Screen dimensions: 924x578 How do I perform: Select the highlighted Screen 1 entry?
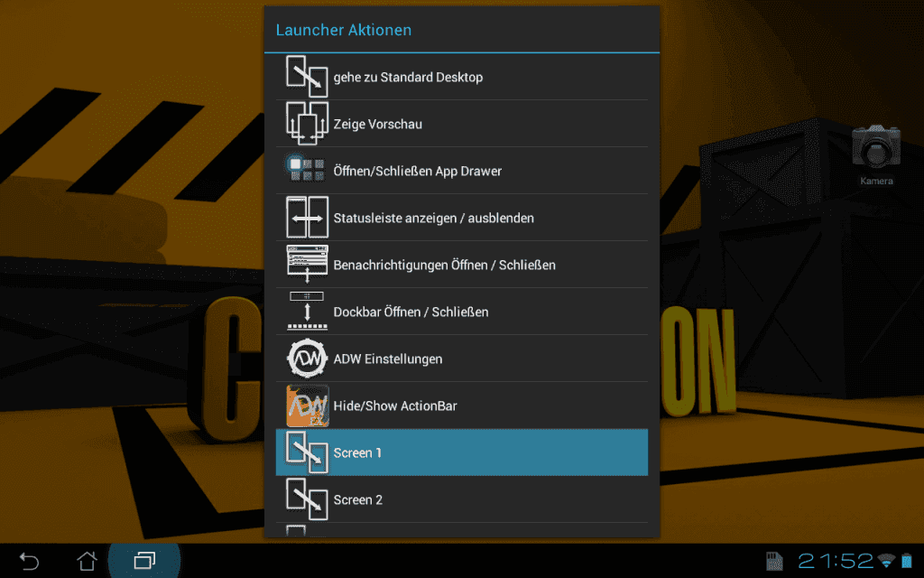tap(461, 452)
